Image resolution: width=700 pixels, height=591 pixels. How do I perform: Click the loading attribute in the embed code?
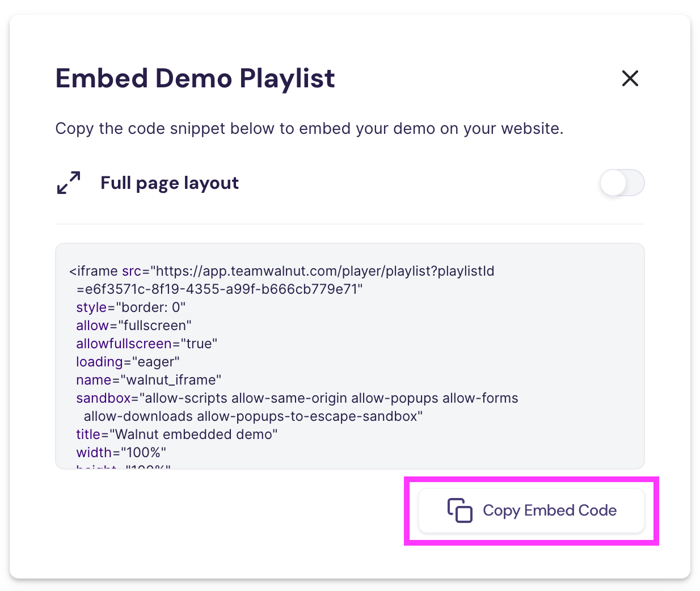(100, 362)
